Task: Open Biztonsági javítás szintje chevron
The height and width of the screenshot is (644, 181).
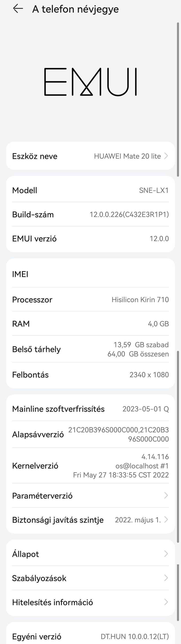Action: (x=166, y=520)
